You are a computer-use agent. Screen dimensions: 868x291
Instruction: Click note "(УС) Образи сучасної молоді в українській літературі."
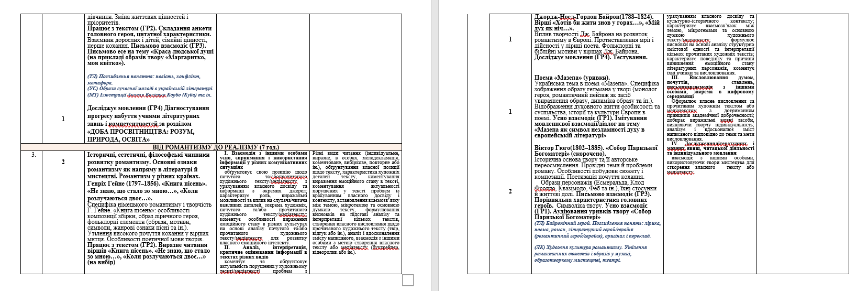click(x=150, y=89)
